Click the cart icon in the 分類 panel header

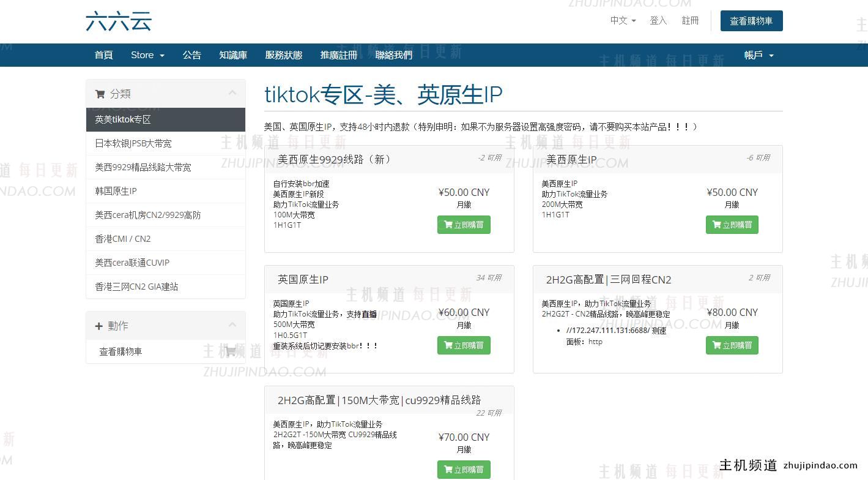[x=100, y=94]
